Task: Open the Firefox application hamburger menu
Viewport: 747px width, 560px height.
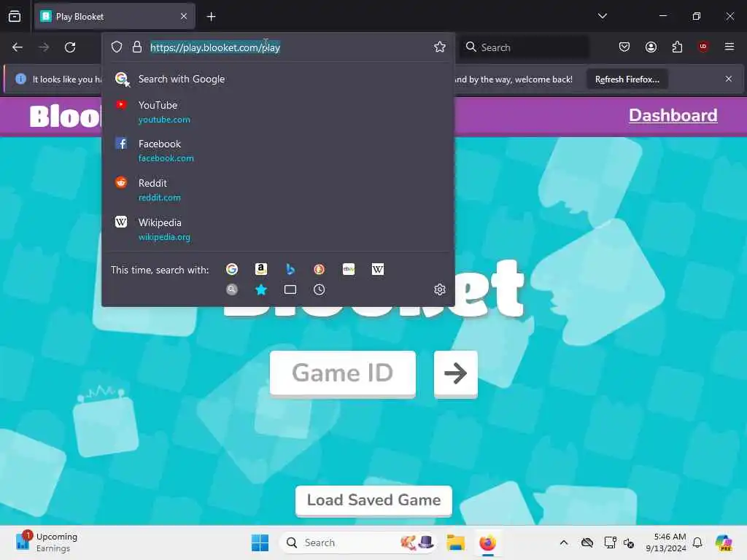Action: (x=729, y=47)
